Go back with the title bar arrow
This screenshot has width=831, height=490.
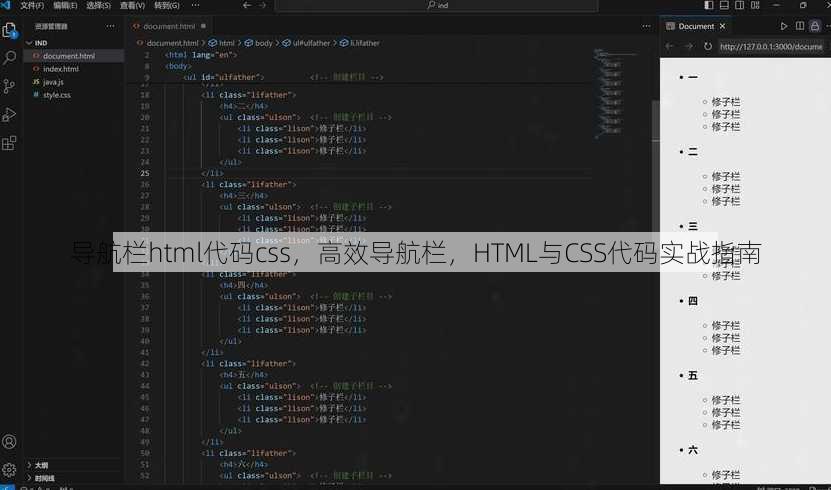tap(247, 5)
